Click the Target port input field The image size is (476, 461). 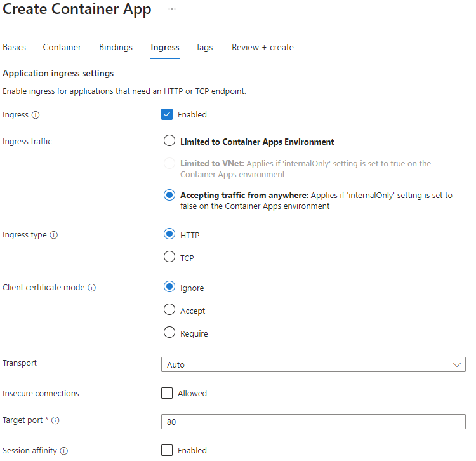313,422
